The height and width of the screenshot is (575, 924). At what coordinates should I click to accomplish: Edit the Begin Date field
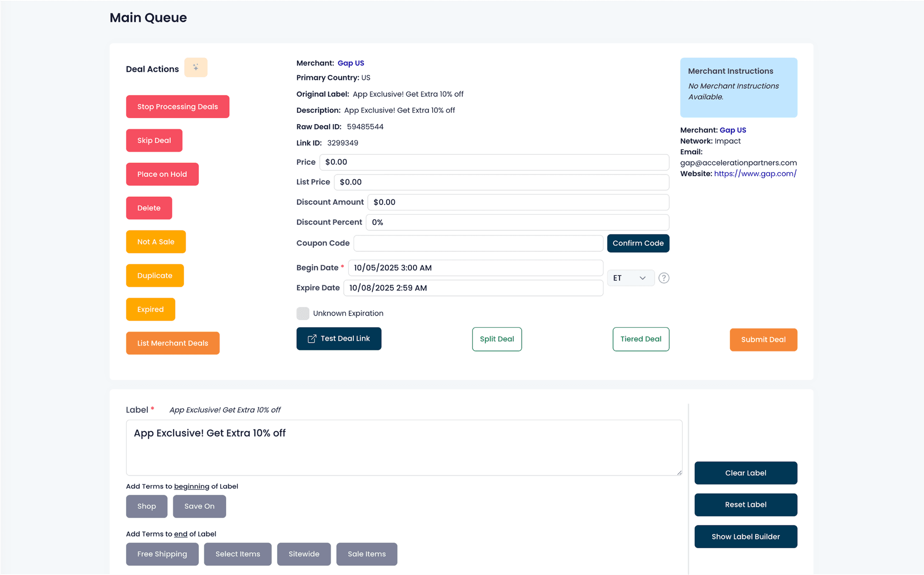tap(476, 268)
